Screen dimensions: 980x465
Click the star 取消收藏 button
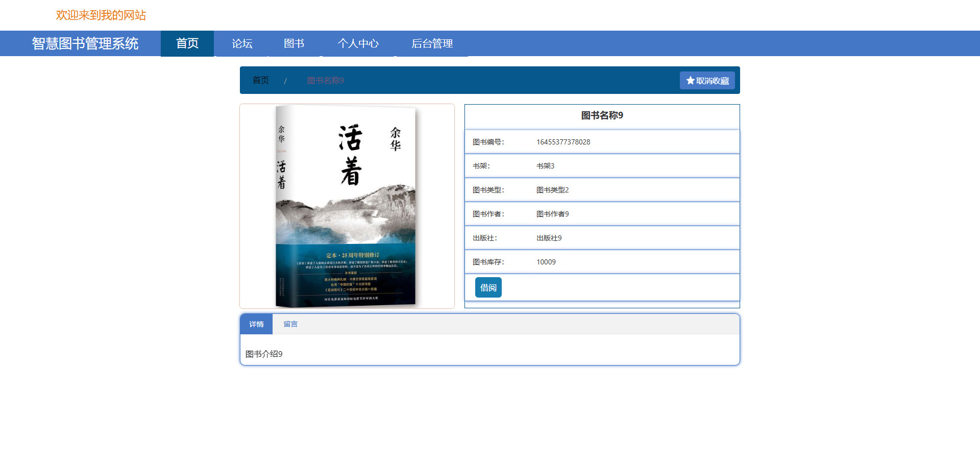707,81
